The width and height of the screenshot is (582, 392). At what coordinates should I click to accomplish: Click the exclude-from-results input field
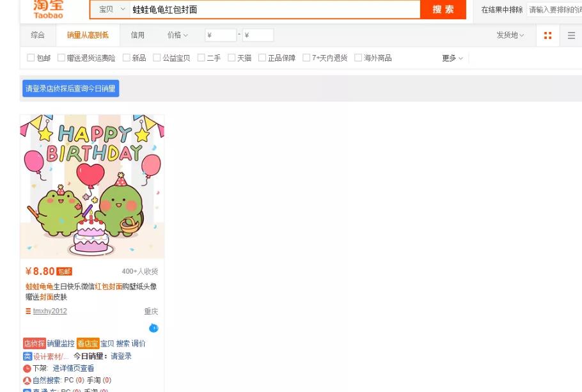coord(554,10)
